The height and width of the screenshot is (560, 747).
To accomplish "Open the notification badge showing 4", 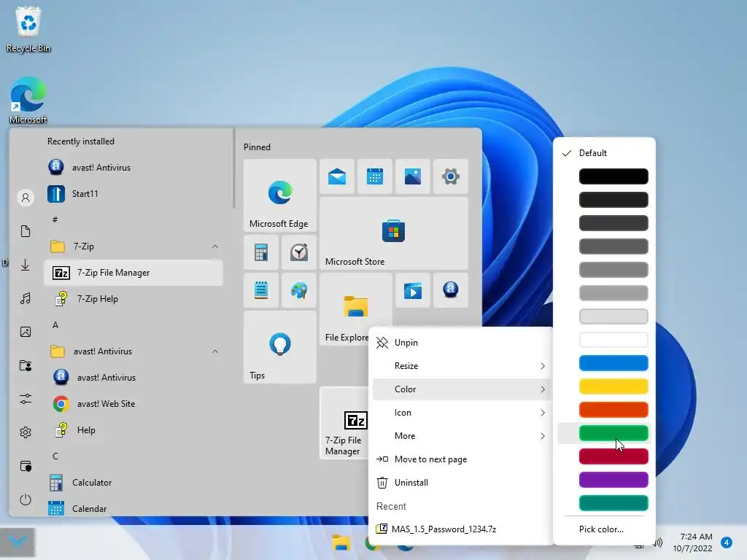I will click(x=726, y=542).
